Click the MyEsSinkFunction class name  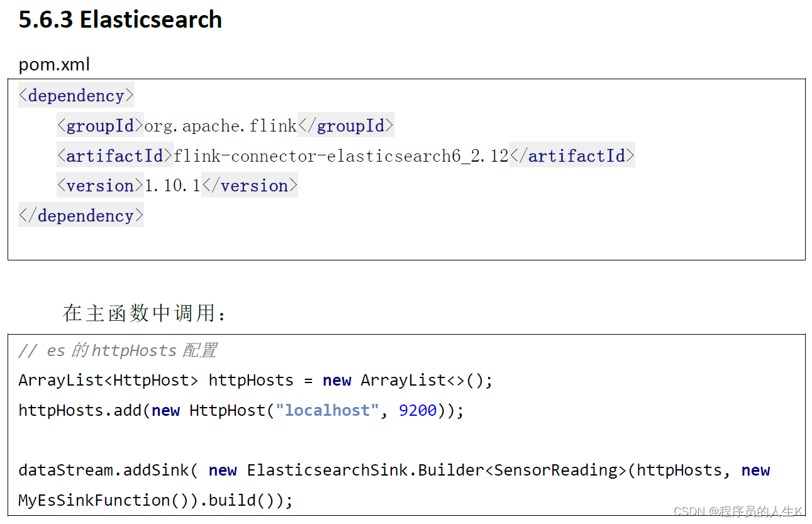94,501
